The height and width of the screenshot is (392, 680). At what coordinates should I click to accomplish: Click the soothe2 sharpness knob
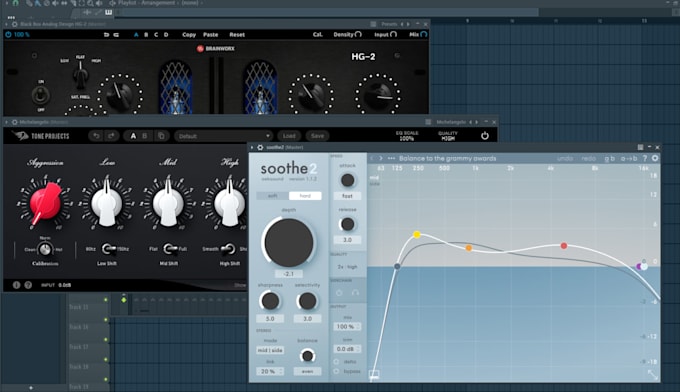click(270, 301)
